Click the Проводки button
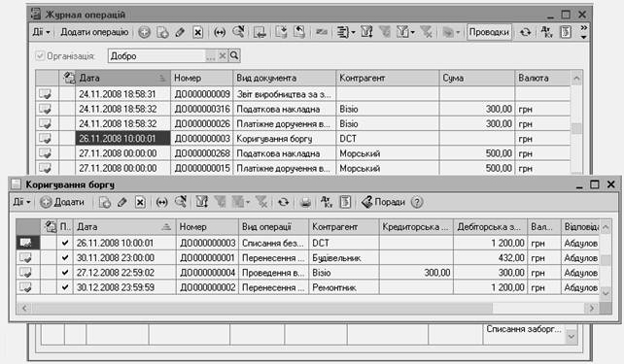 [x=489, y=32]
